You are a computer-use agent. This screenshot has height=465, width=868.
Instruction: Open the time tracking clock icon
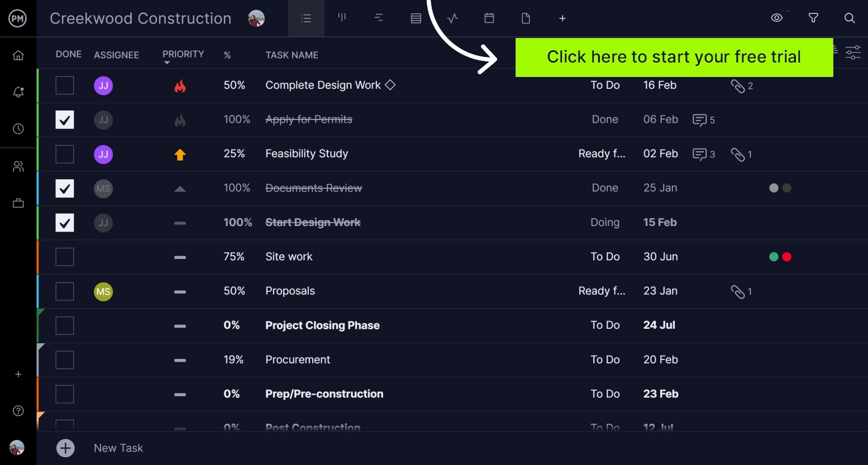tap(18, 129)
